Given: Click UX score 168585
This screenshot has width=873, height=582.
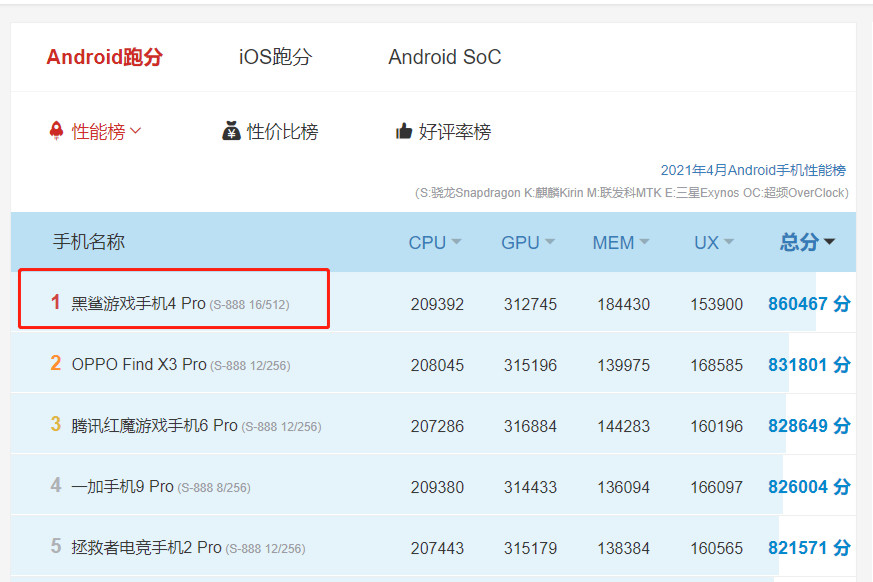Looking at the screenshot, I should coord(717,365).
